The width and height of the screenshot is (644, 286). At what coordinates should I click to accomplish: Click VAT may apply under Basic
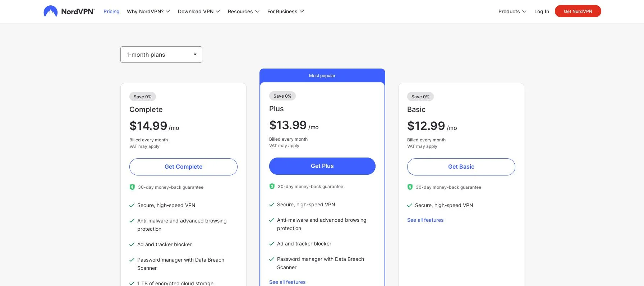(x=422, y=146)
